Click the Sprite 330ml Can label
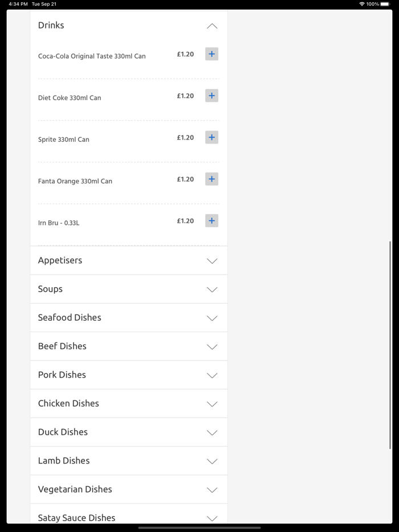Screen dimensions: 399x532 point(64,140)
